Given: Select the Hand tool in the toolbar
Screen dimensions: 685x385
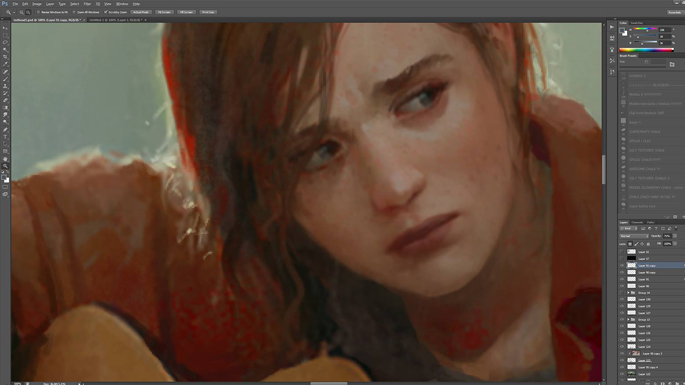Looking at the screenshot, I should coord(5,159).
